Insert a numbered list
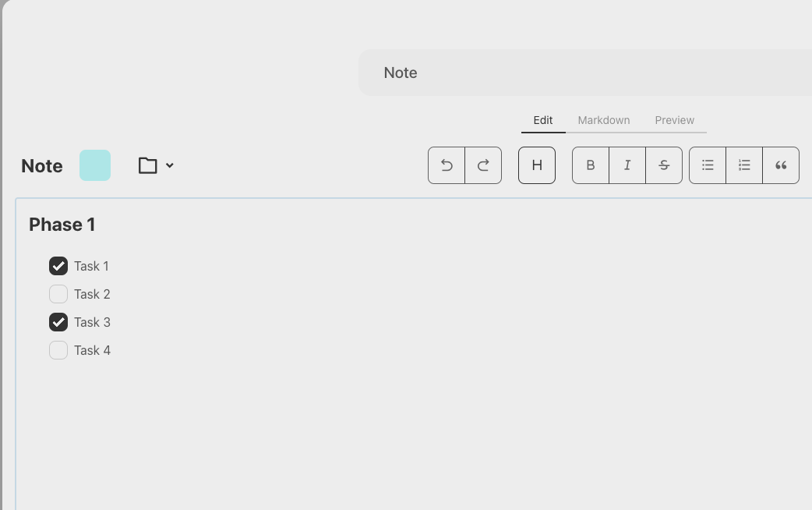Viewport: 812px width, 510px height. pos(744,165)
